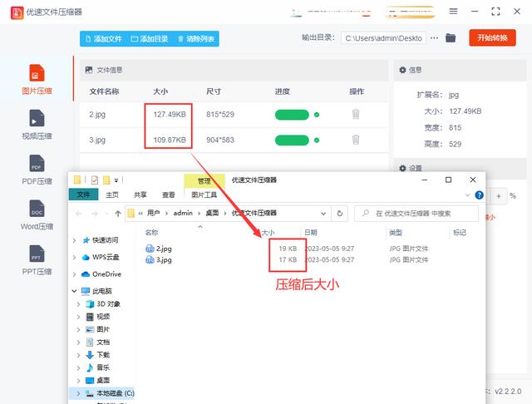Expand the 快速访问 tree node
This screenshot has width=532, height=404.
(74, 240)
